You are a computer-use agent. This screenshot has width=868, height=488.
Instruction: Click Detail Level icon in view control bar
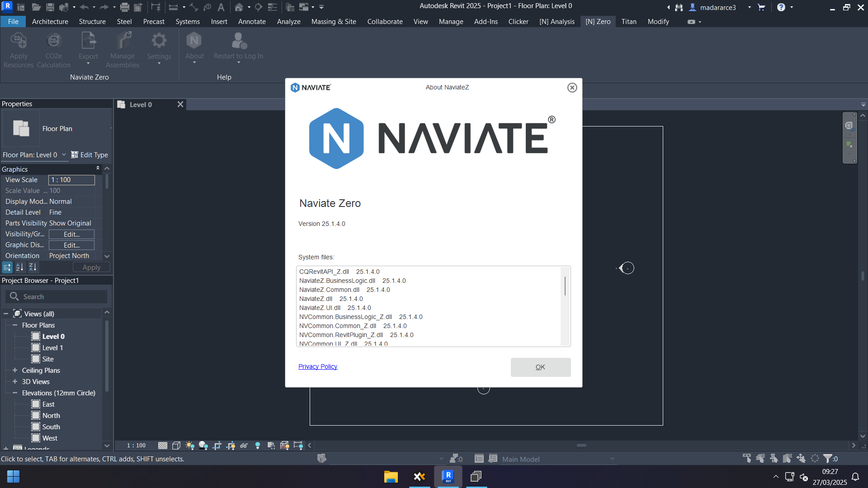(x=163, y=446)
